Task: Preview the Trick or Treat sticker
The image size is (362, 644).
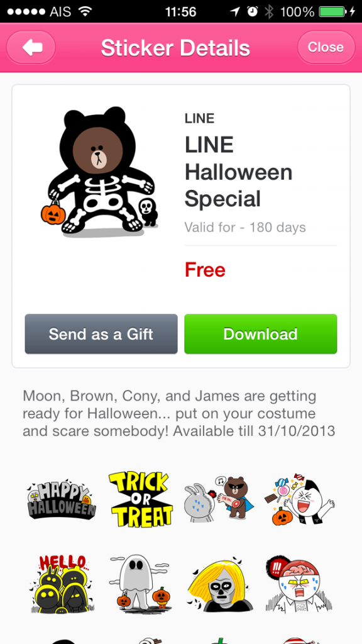Action: point(141,499)
